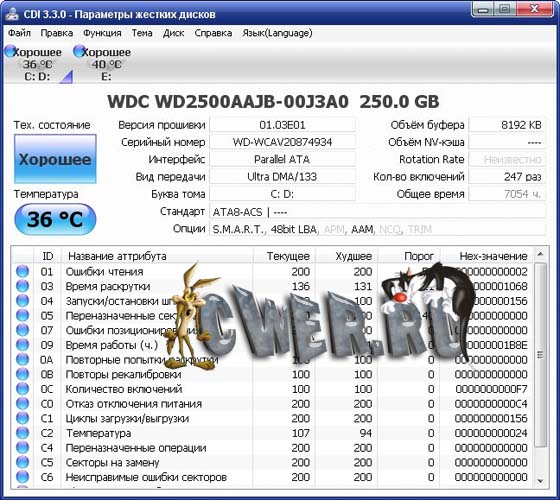Screen dimensions: 560x500
Task: Click the Порог column header
Action: click(409, 256)
